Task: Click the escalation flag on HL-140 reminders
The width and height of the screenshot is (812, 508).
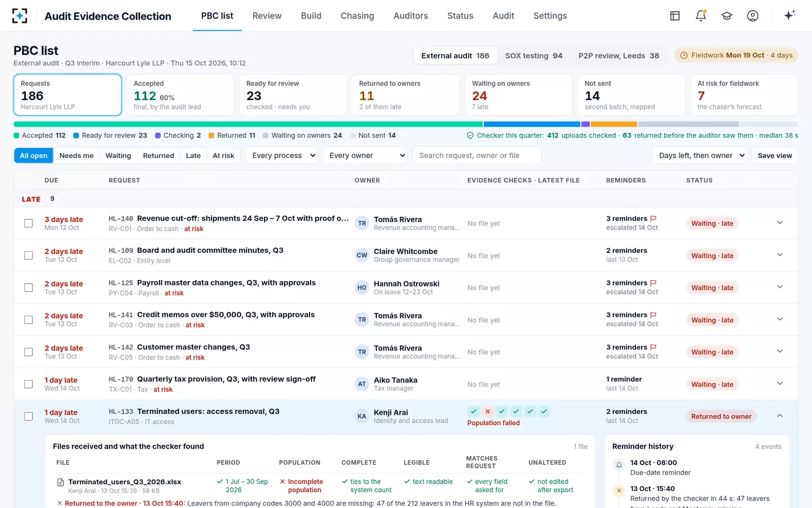Action: 654,218
